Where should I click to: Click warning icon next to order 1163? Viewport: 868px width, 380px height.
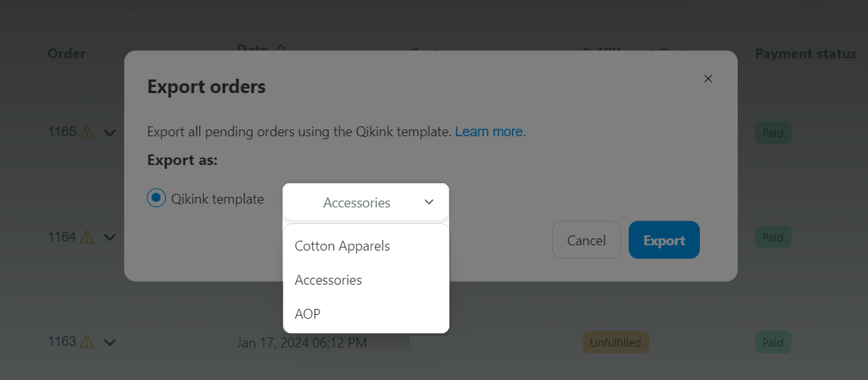pyautogui.click(x=87, y=342)
